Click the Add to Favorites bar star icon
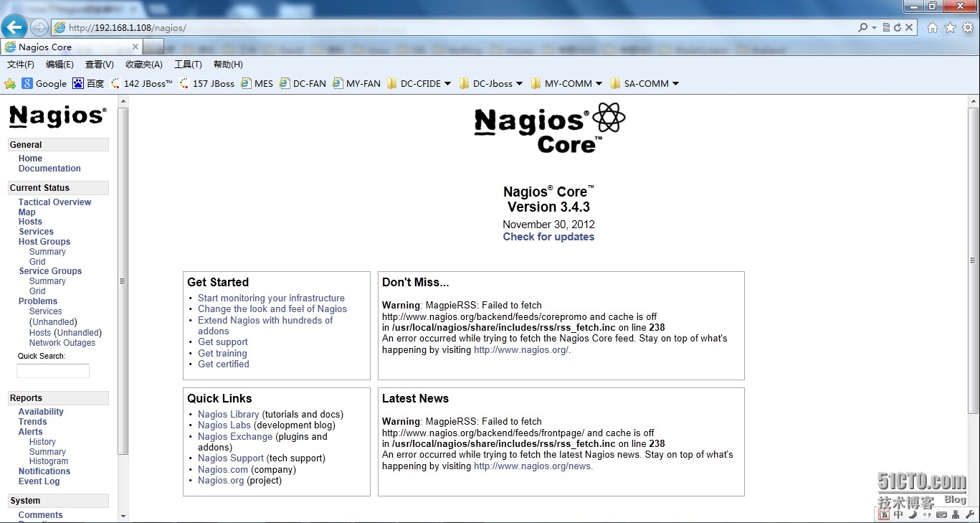The width and height of the screenshot is (980, 523). pyautogui.click(x=10, y=83)
